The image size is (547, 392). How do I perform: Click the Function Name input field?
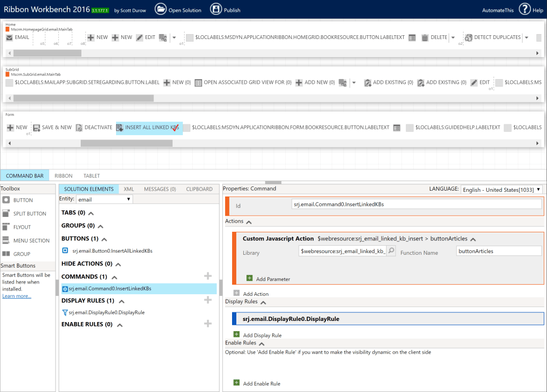pos(498,251)
